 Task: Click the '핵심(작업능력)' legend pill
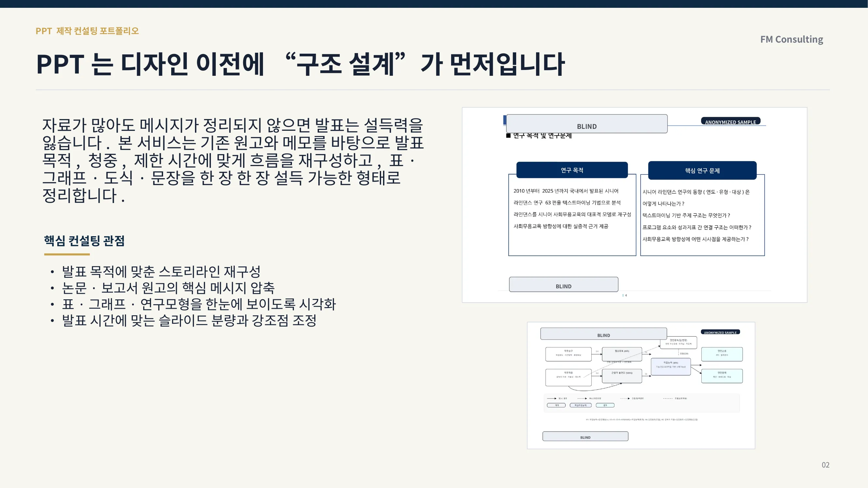(x=581, y=405)
